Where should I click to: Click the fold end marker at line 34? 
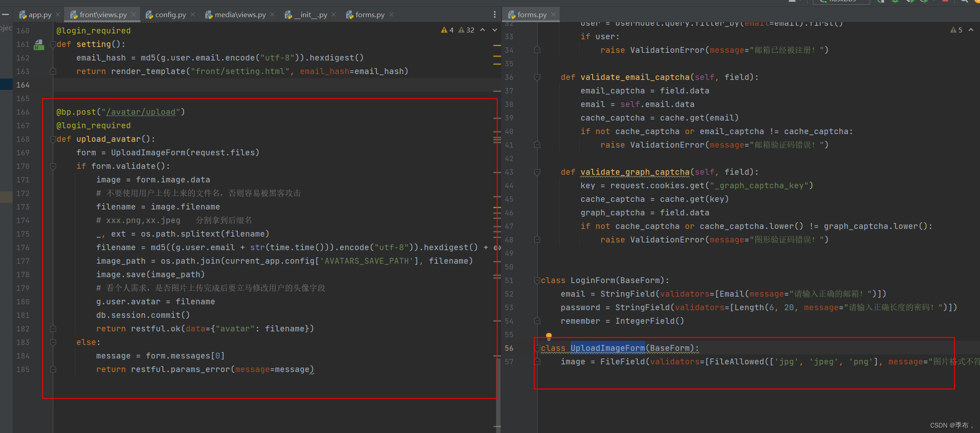[537, 50]
